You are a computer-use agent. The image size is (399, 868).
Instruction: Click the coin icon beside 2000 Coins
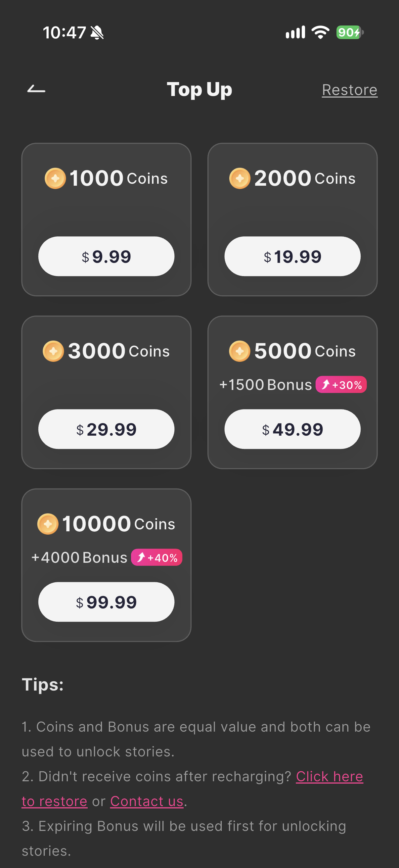pyautogui.click(x=240, y=178)
